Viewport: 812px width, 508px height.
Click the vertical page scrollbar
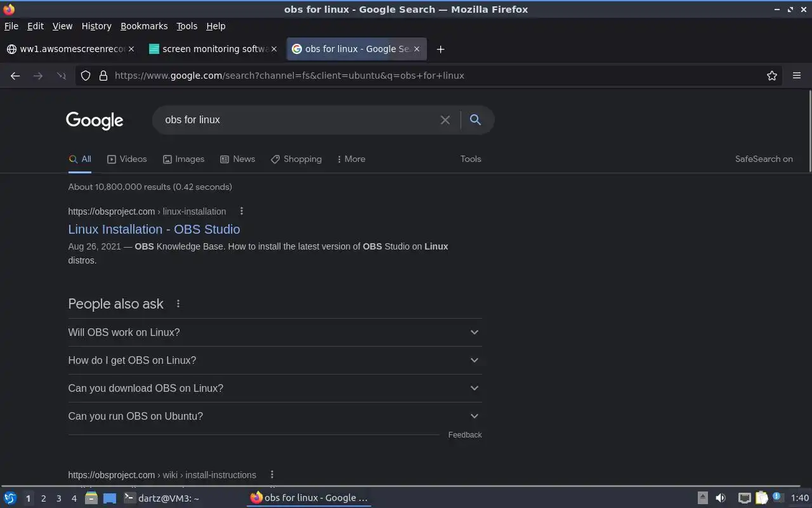[809, 131]
